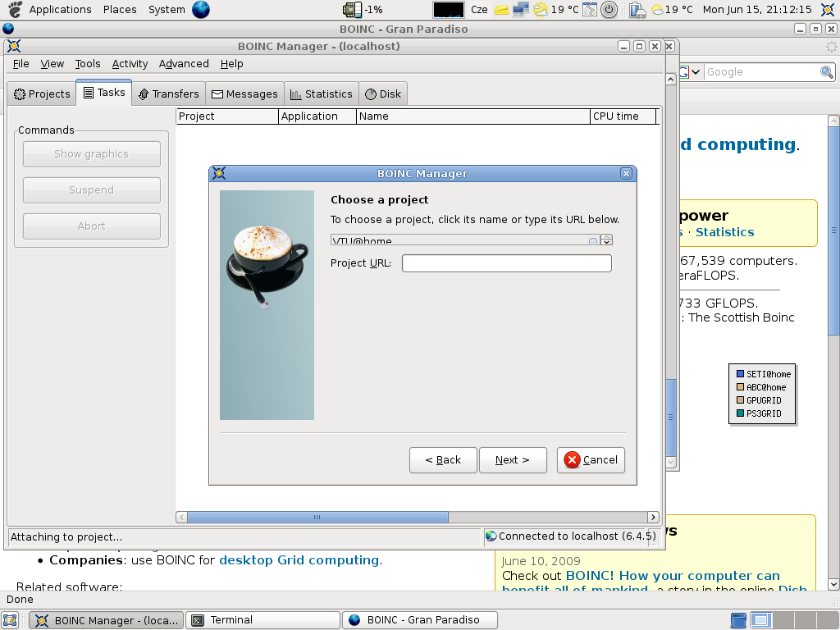Switch to the Disk tab
This screenshot has width=840, height=630.
coord(383,94)
